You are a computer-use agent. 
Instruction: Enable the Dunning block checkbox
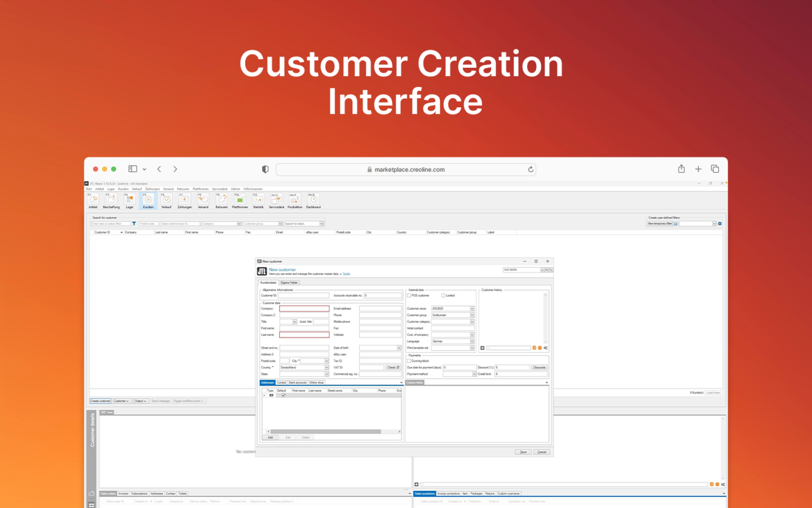(409, 361)
